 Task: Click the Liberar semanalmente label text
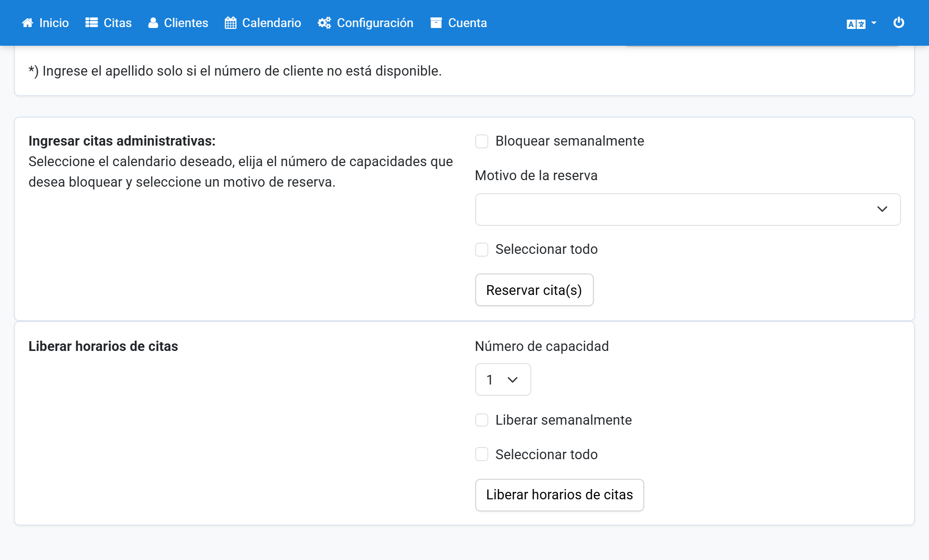pyautogui.click(x=563, y=420)
